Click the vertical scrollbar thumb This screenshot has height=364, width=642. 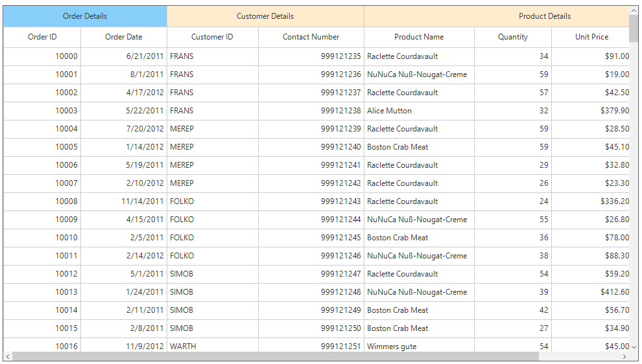(634, 29)
